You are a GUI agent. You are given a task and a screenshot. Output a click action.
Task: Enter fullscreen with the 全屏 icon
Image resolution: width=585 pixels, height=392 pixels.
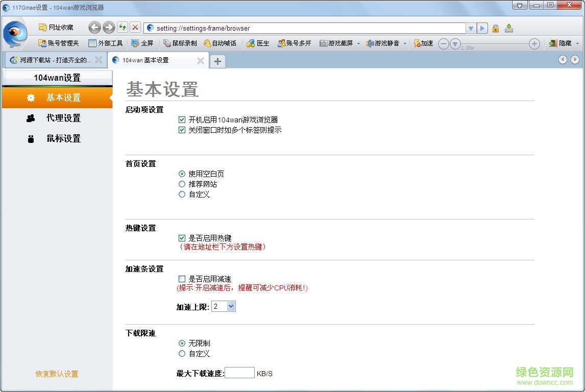(143, 43)
